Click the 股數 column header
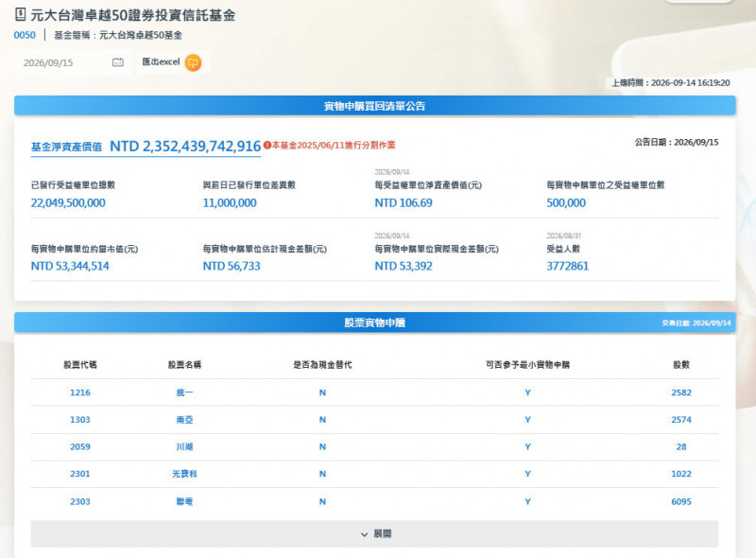Viewport: 756px width, 558px height. coord(681,364)
